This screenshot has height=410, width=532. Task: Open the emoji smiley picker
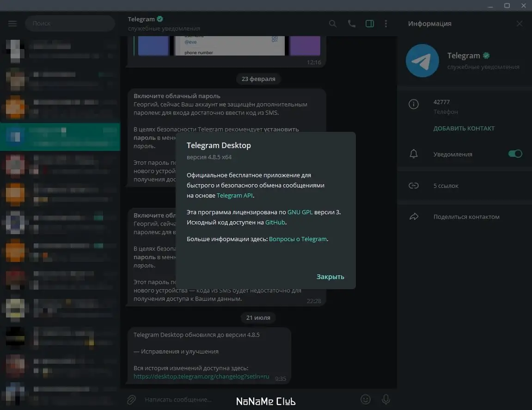pos(366,399)
